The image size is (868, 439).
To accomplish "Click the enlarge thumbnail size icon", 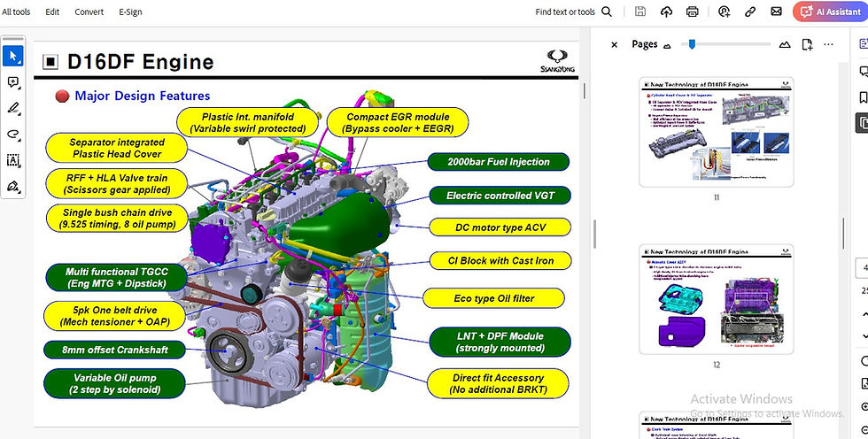I will click(785, 45).
